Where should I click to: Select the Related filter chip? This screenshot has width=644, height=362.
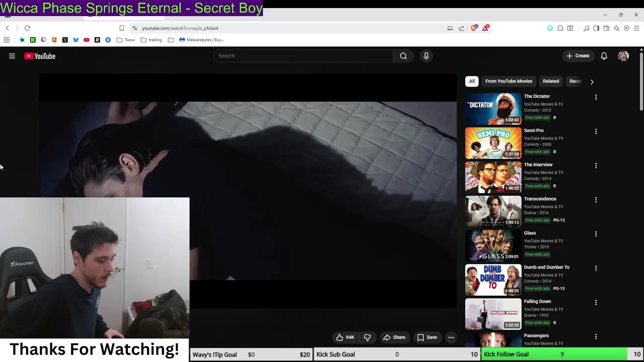551,81
